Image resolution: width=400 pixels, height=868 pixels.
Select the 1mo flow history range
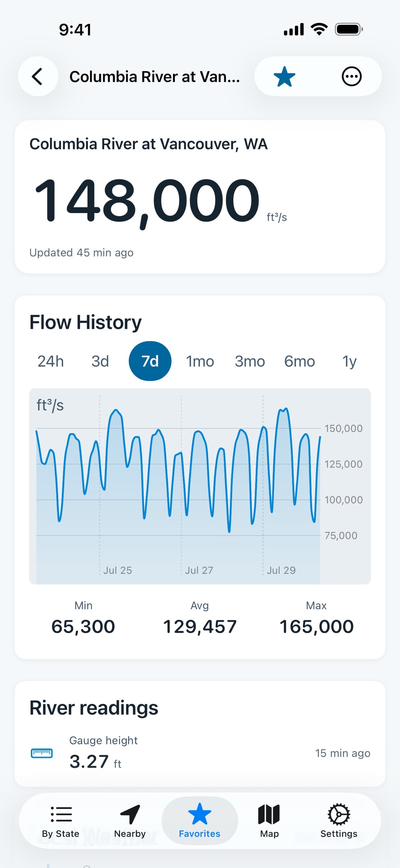pos(200,361)
